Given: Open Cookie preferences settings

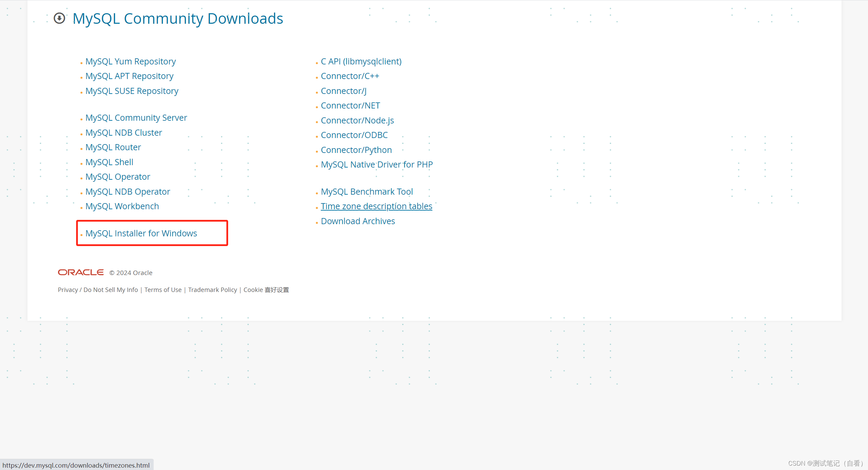Looking at the screenshot, I should click(x=266, y=289).
